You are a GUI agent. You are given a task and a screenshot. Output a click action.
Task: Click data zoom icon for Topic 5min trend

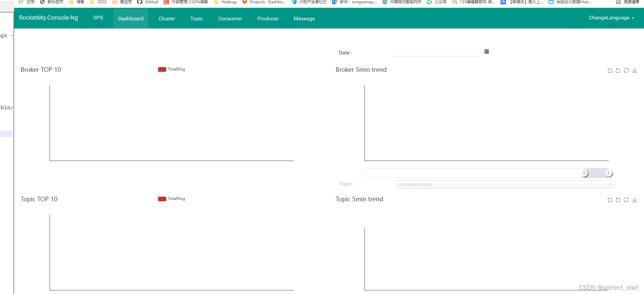click(610, 200)
